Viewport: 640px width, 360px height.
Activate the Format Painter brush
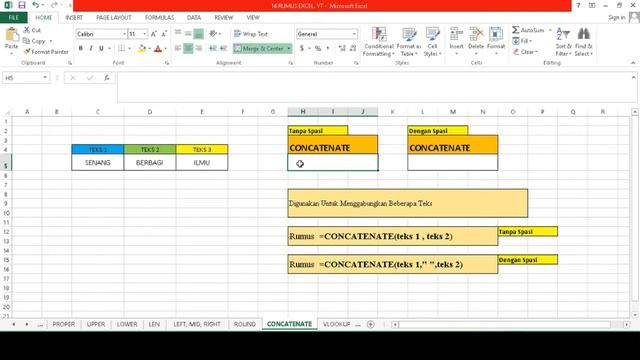coord(27,52)
